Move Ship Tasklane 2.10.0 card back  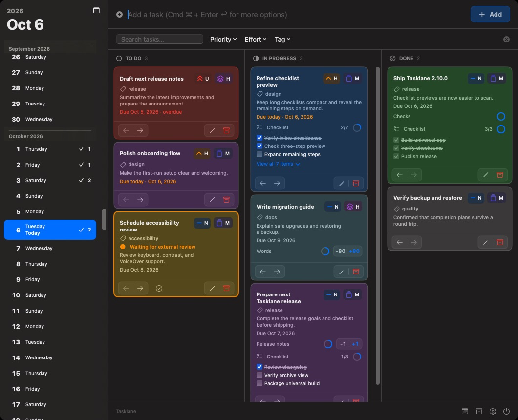tap(399, 175)
